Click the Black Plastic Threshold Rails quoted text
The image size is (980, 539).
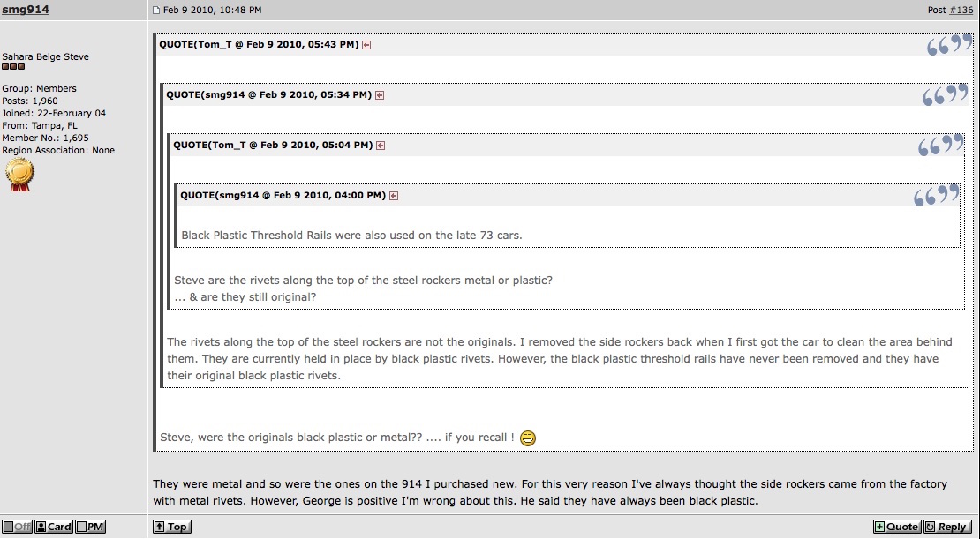pos(351,236)
